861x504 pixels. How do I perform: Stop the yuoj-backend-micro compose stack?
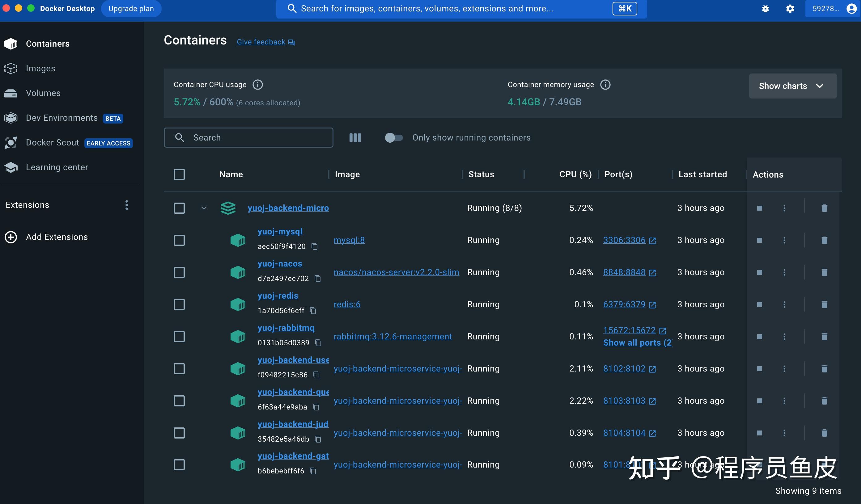(x=759, y=208)
